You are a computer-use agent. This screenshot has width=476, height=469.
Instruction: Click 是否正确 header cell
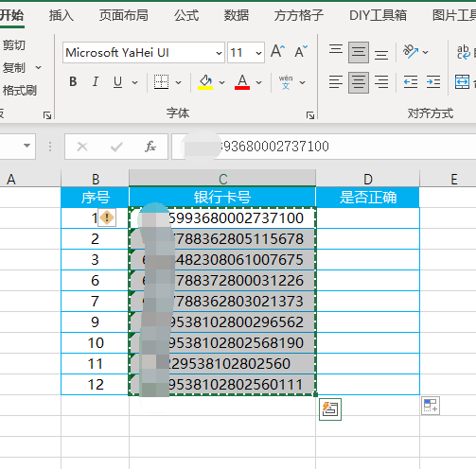pos(368,198)
